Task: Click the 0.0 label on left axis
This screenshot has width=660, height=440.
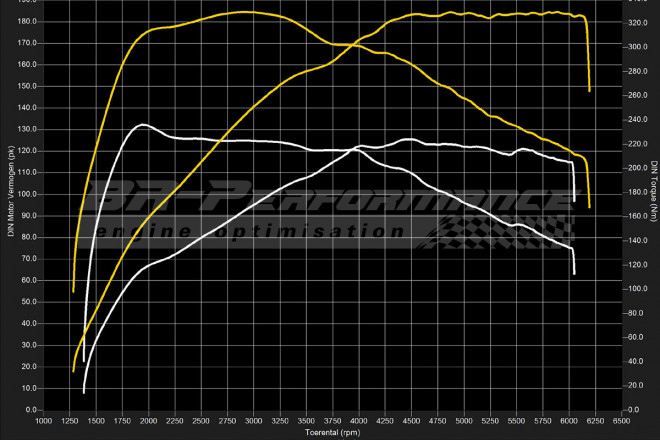Action: 31,410
